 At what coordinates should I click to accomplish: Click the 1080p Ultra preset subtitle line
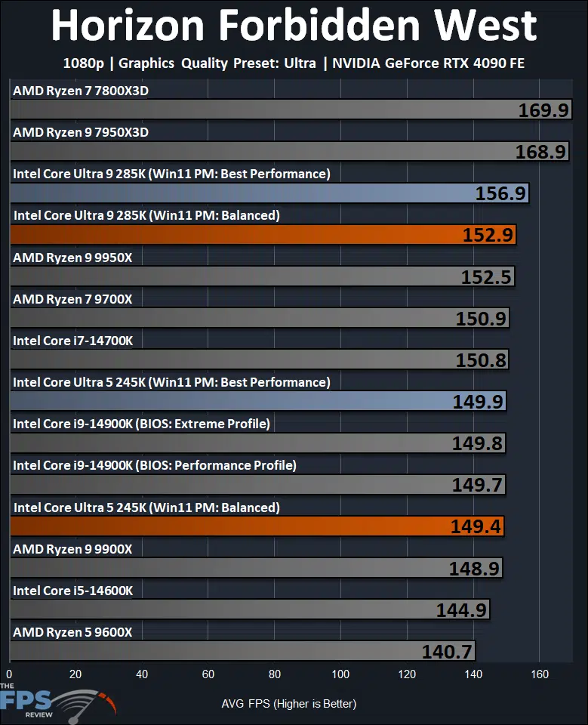click(294, 63)
